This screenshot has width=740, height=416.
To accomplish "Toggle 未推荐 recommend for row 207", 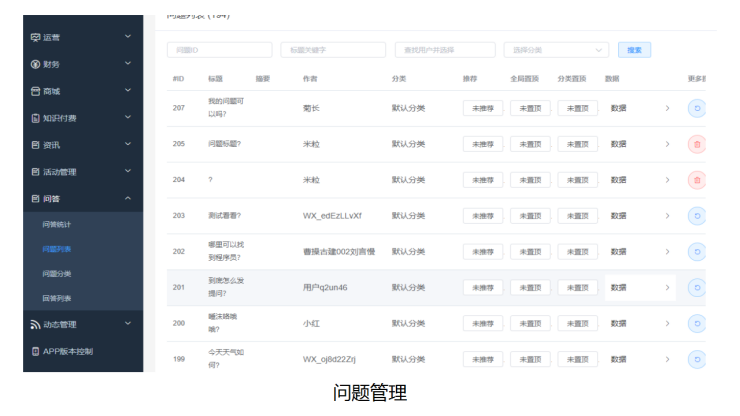I will (483, 108).
